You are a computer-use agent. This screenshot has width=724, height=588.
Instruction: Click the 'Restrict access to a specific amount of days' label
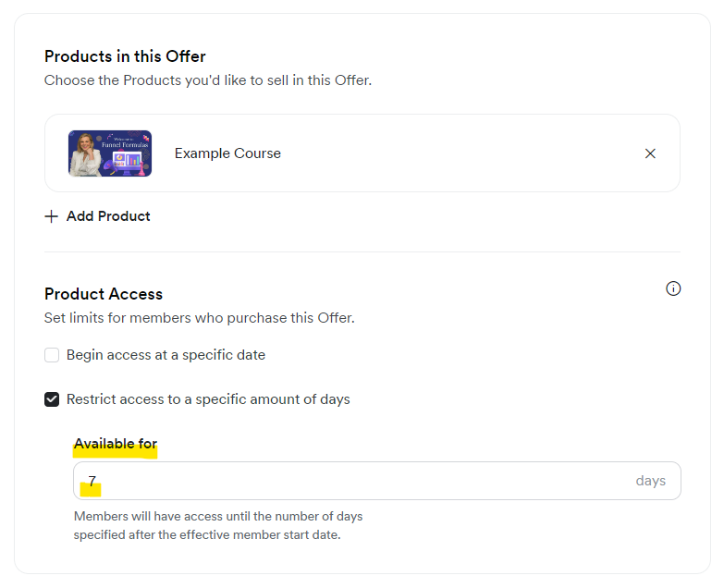pos(208,399)
